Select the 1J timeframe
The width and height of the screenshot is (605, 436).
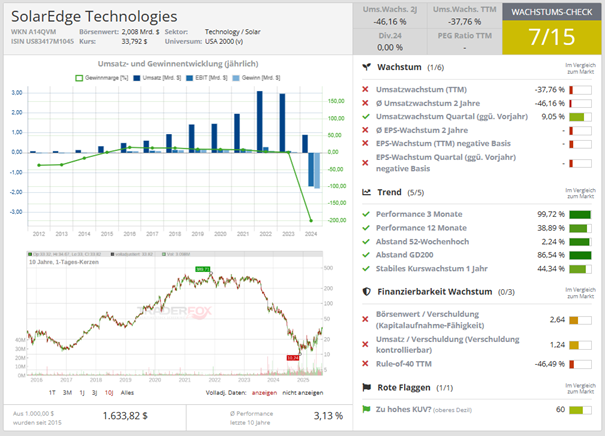click(82, 393)
